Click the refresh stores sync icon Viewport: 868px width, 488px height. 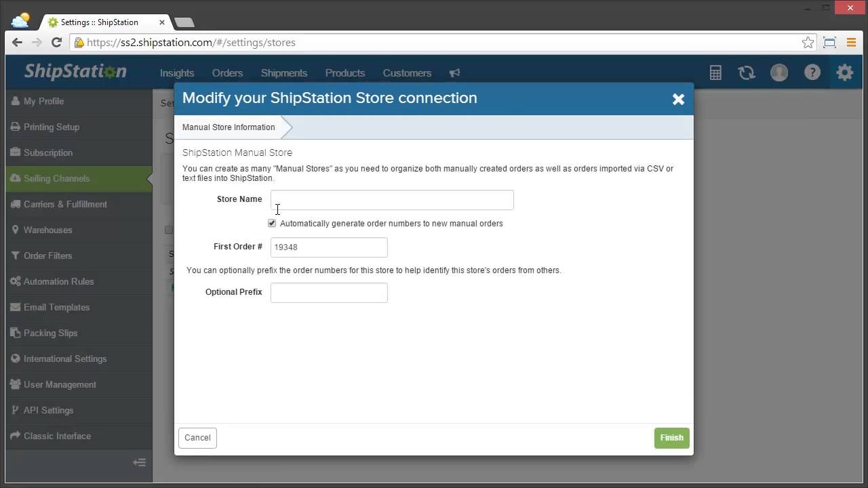tap(747, 73)
